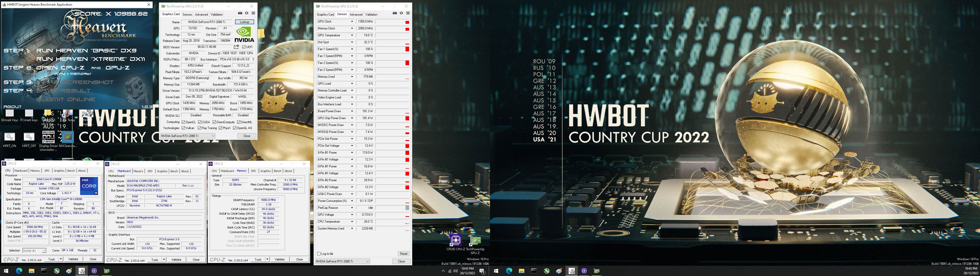Refresh GPU-Z Graphics Card window data

coord(247,13)
